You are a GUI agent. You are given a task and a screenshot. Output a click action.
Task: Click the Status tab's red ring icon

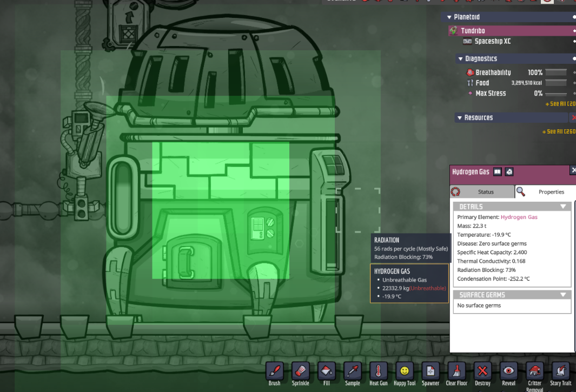(x=455, y=191)
